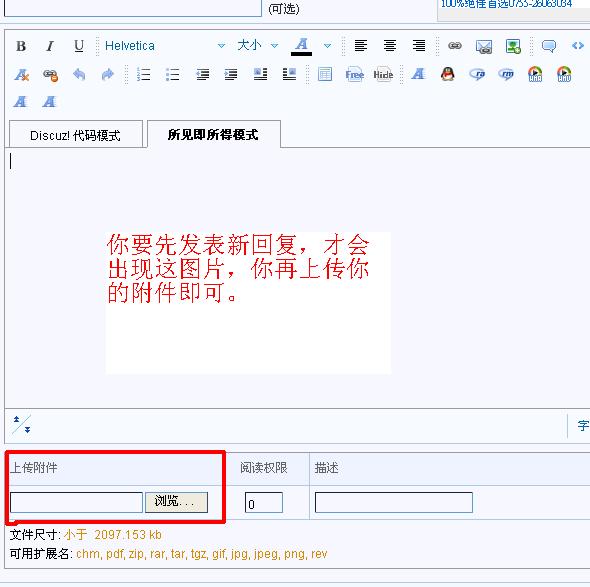
Task: Open the font color dropdown arrow
Action: coord(328,46)
